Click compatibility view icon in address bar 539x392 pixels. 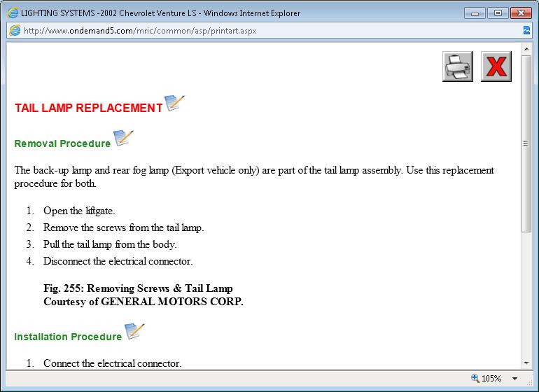pos(526,30)
